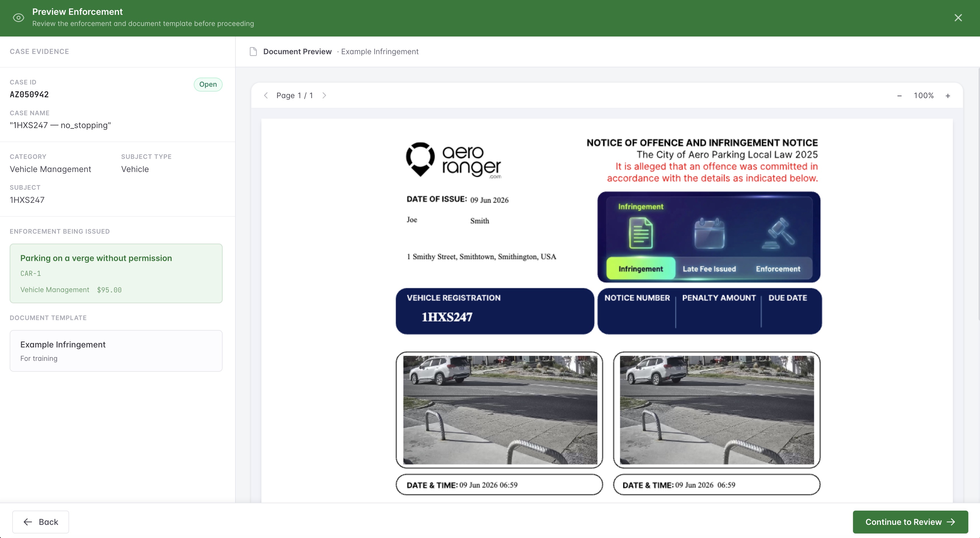Viewport: 980px width, 538px height.
Task: Click the Open status badge
Action: (208, 84)
